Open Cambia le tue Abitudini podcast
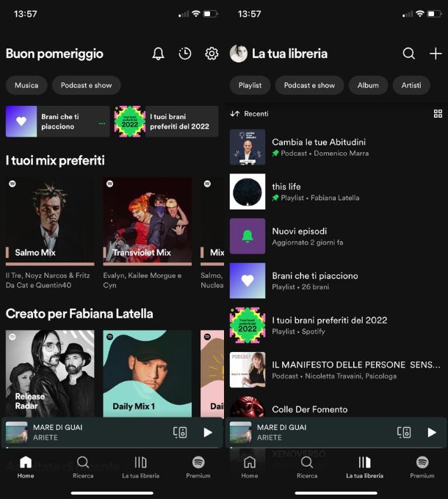 click(x=336, y=147)
